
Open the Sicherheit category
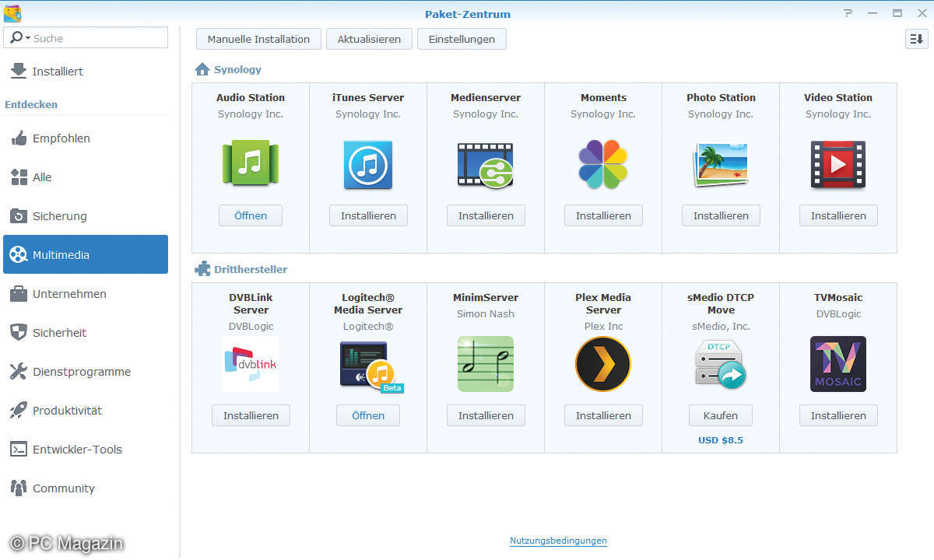tap(86, 333)
